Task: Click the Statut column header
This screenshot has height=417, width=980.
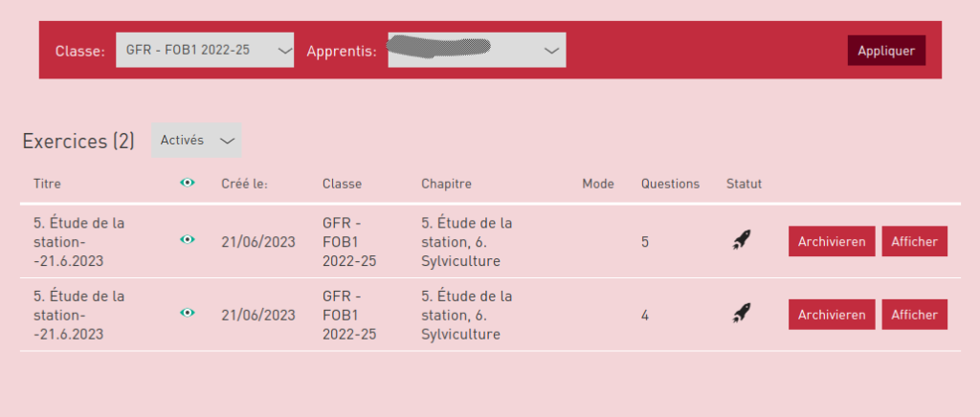Action: coord(745,184)
